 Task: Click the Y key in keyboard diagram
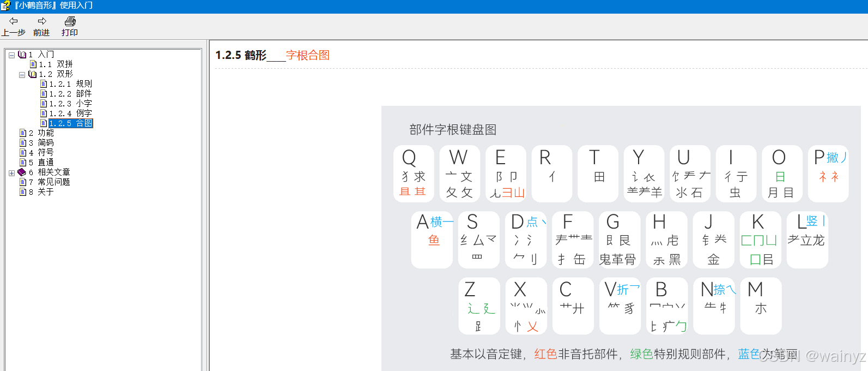pyautogui.click(x=644, y=173)
